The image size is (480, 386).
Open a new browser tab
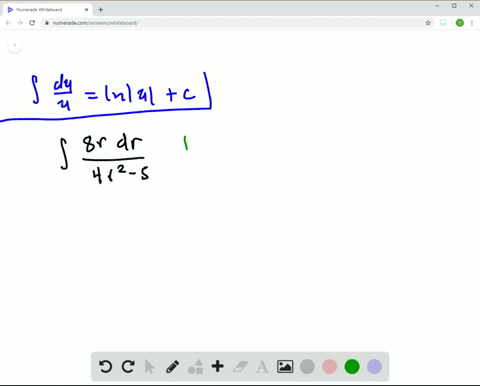pos(100,10)
